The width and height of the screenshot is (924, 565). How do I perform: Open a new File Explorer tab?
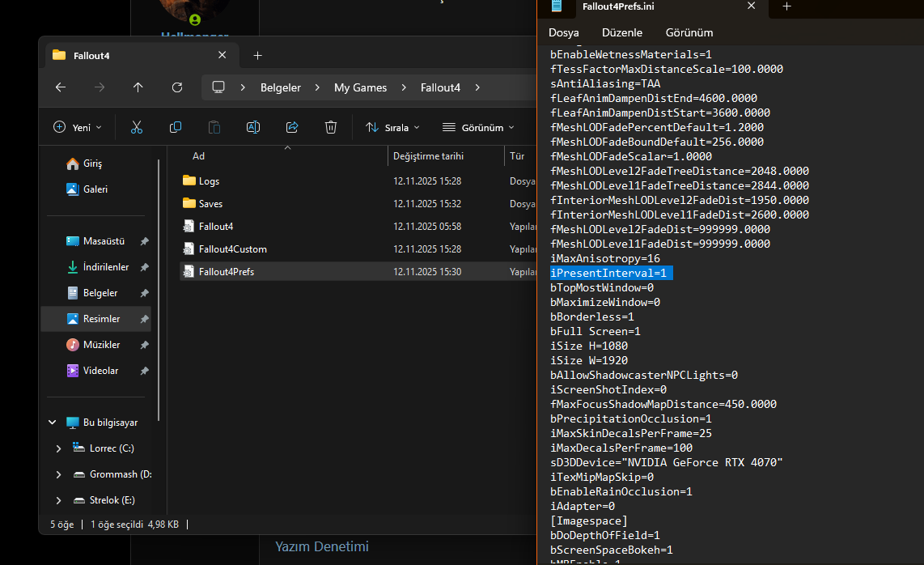pos(257,55)
